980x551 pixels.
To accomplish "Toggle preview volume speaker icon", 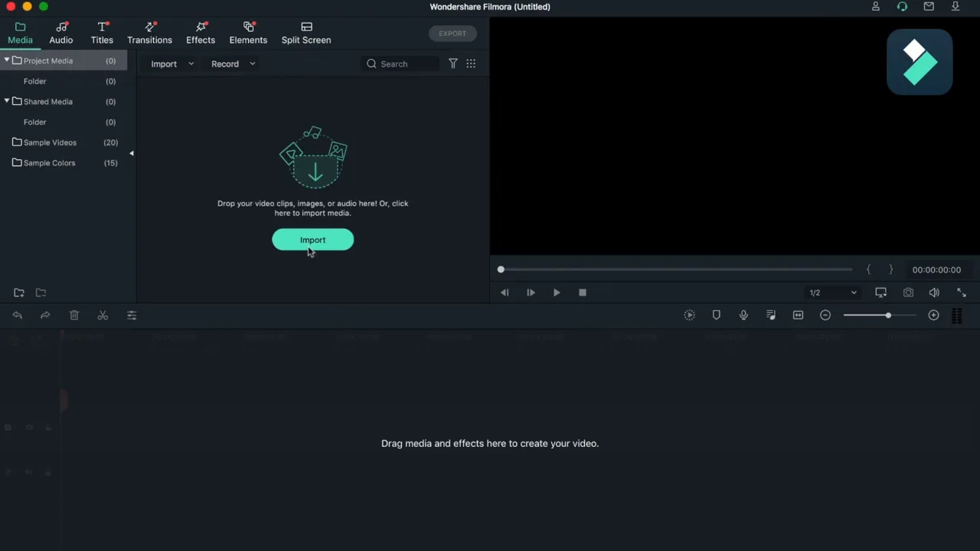I will tap(934, 292).
